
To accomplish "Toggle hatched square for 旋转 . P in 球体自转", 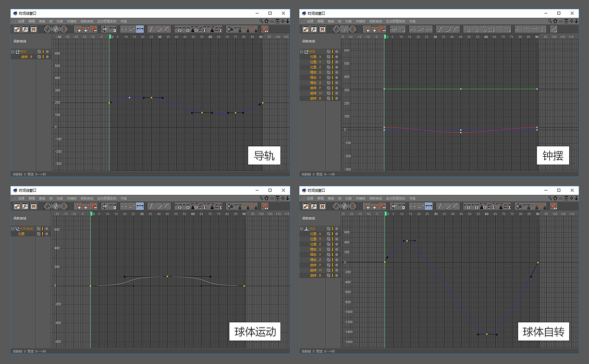I will tap(328, 265).
